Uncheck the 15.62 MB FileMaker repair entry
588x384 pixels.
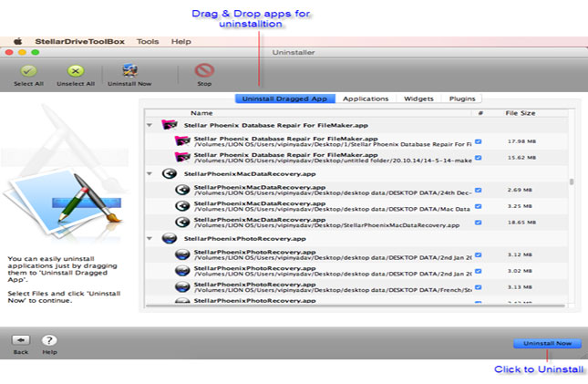pos(478,157)
